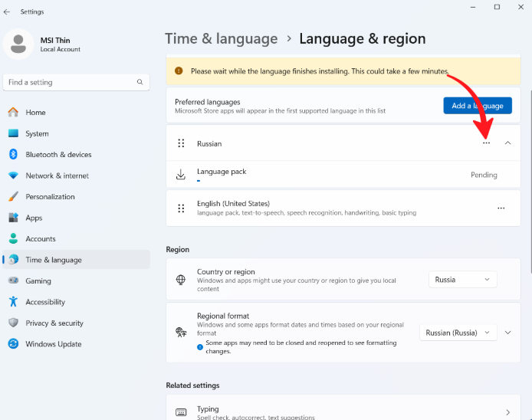Image resolution: width=532 pixels, height=420 pixels.
Task: Click the Find a setting search box
Action: [x=69, y=82]
